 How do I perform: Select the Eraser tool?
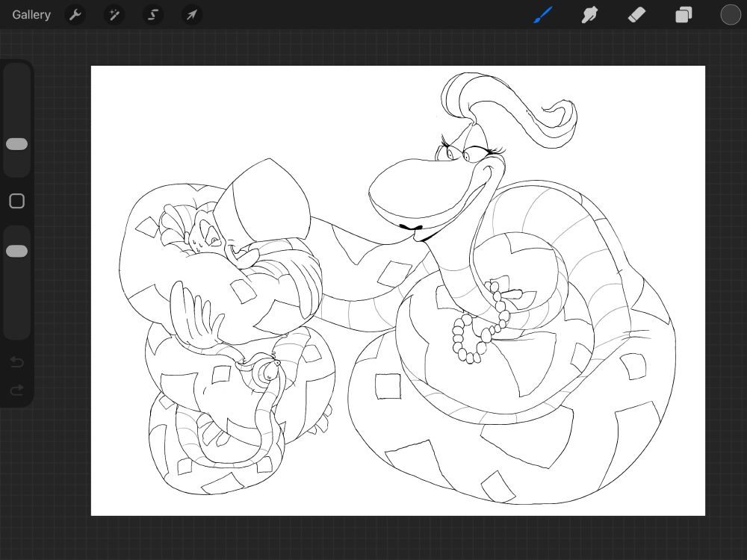[x=636, y=15]
